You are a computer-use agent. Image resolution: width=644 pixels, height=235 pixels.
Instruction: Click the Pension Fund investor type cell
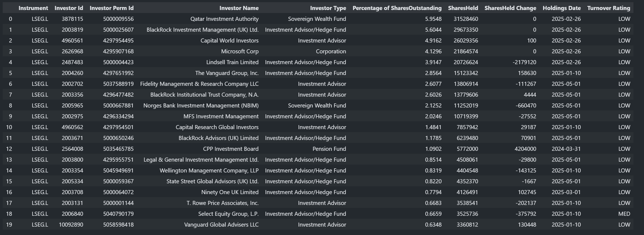coord(329,149)
